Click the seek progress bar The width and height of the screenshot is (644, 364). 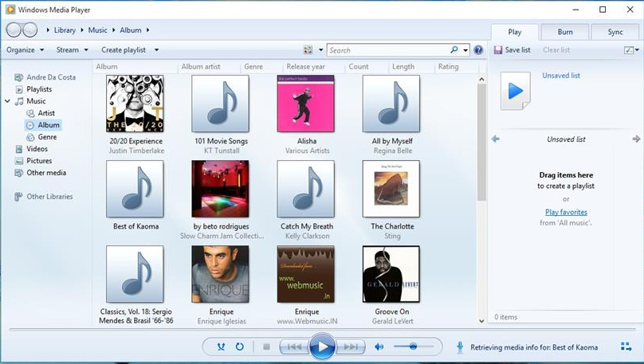[x=323, y=329]
